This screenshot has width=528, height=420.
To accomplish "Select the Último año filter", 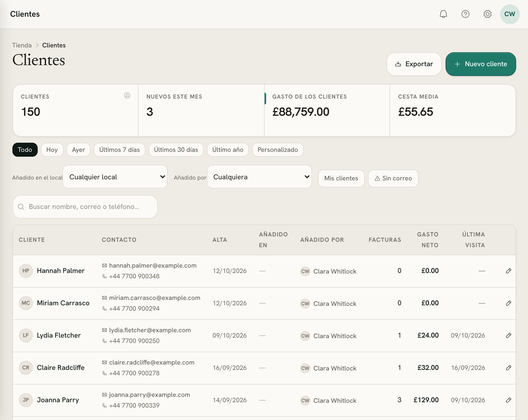I will [228, 150].
